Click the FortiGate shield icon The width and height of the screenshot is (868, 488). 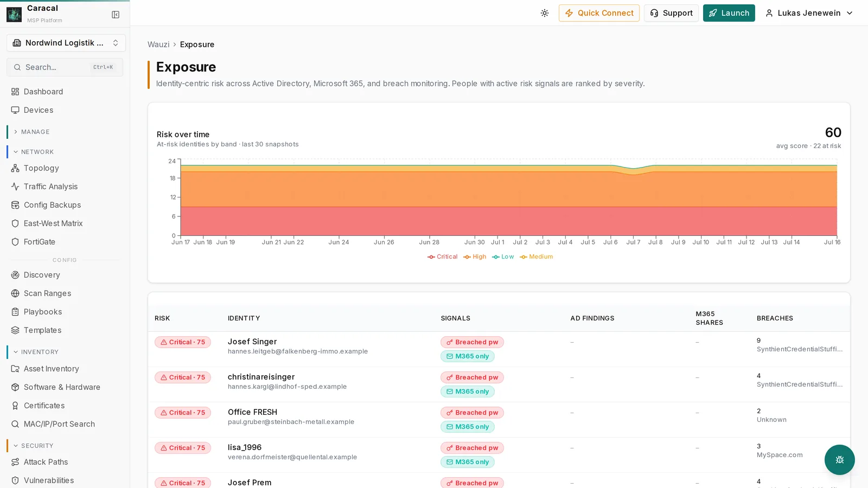pos(15,242)
